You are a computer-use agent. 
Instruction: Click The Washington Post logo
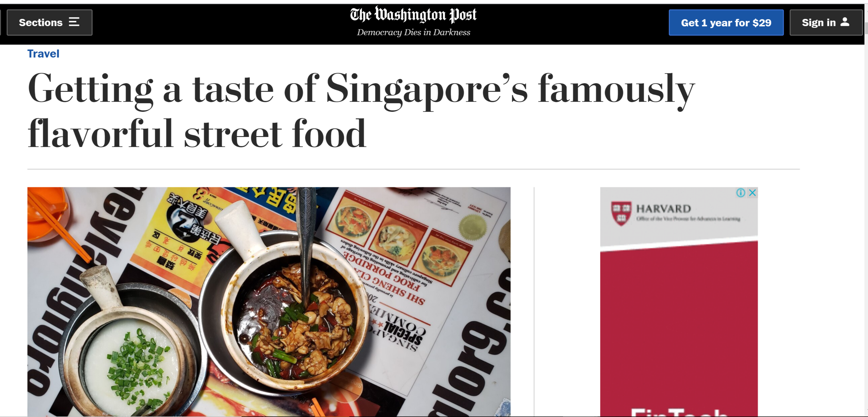tap(414, 15)
